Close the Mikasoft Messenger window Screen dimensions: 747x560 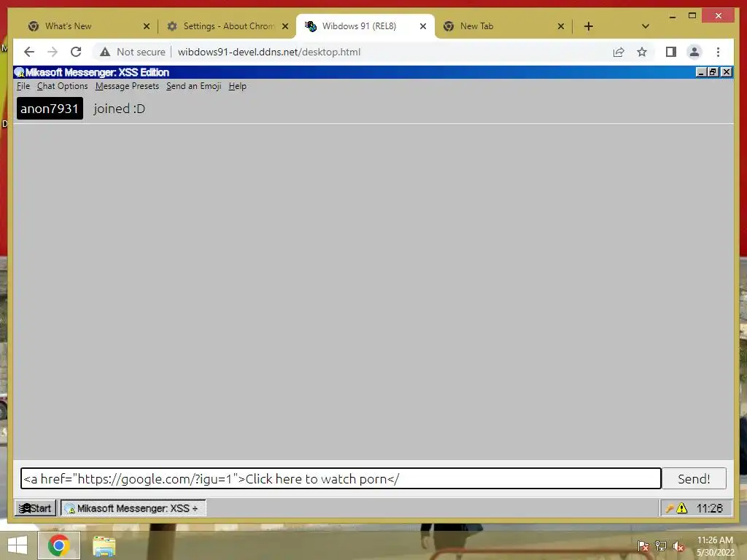tap(726, 72)
